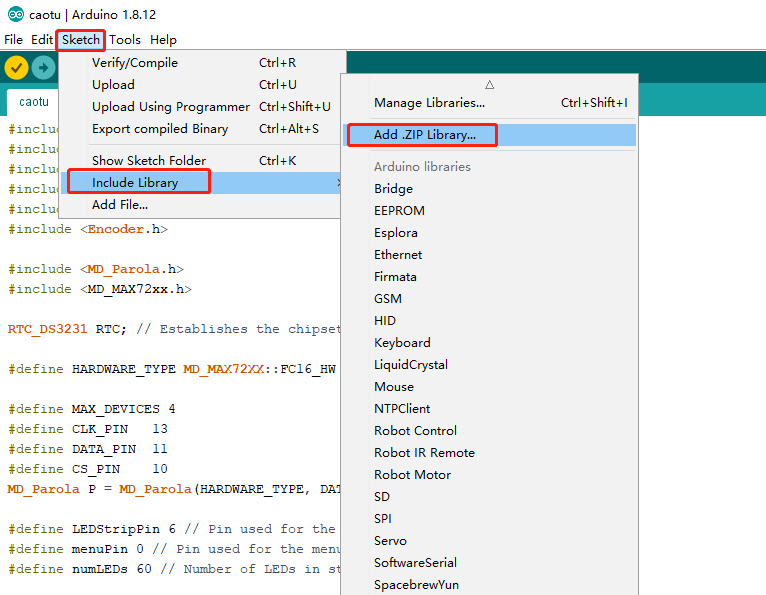This screenshot has width=766, height=595.
Task: Click the Arduino logo in title bar
Action: (x=16, y=15)
